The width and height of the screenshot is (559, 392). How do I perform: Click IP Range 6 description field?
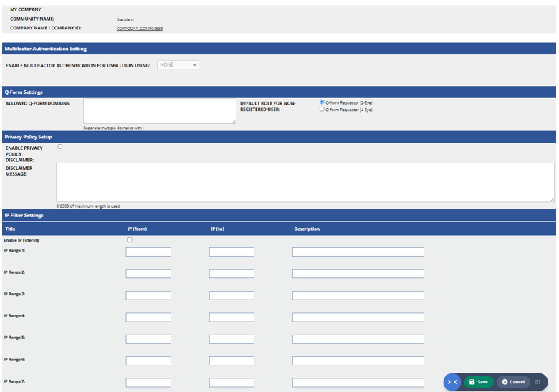(358, 361)
